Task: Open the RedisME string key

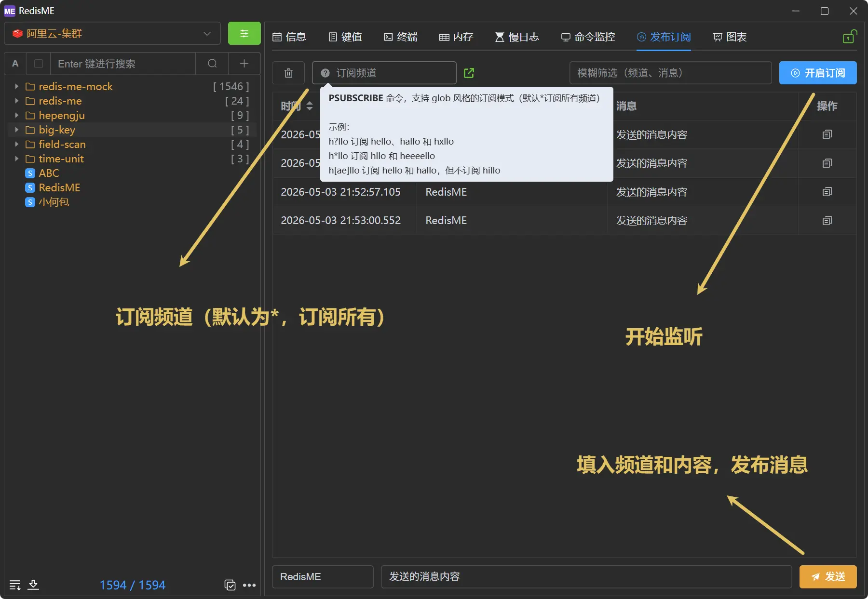Action: point(59,187)
